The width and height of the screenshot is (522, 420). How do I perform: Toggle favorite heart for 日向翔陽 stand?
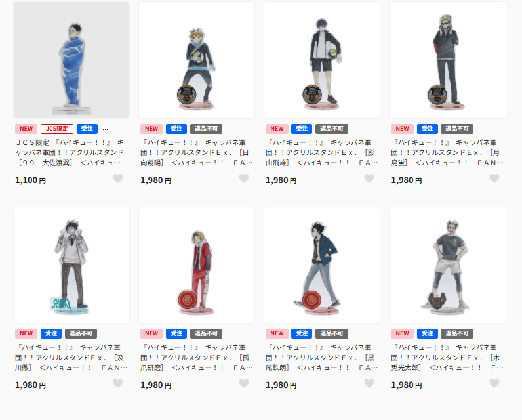tap(244, 178)
